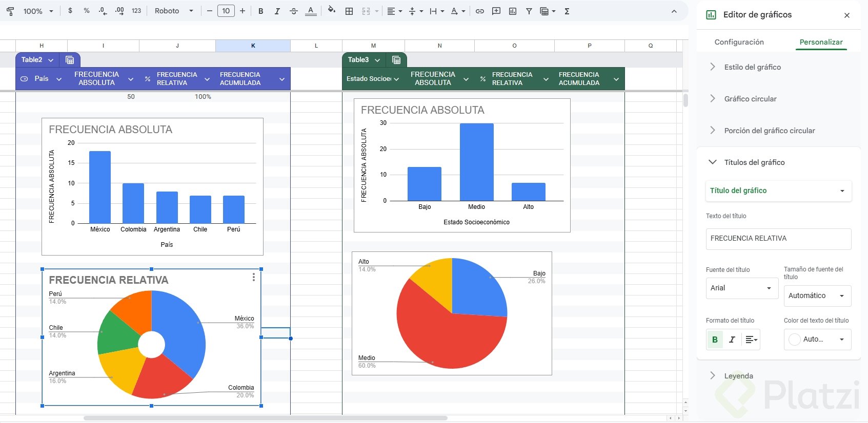Open Table3 FRECUENCIA ABSOLUTA column dropdown
The width and height of the screenshot is (868, 423).
pyautogui.click(x=466, y=79)
